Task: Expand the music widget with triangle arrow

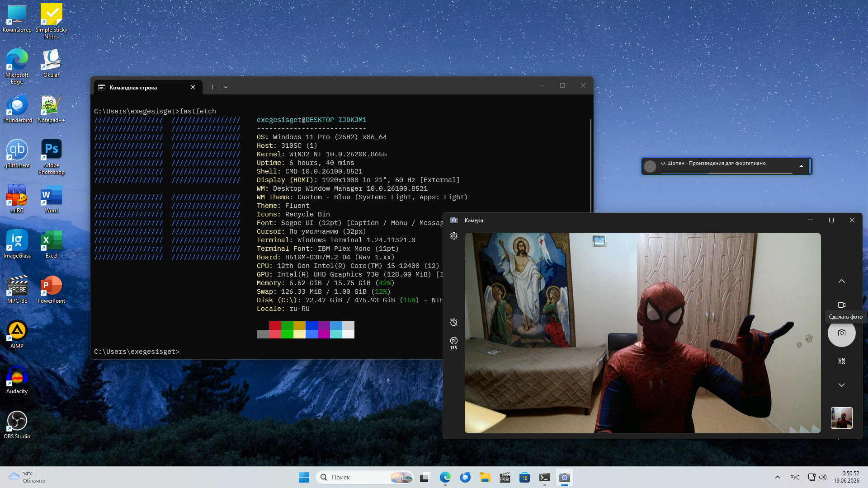Action: [801, 166]
